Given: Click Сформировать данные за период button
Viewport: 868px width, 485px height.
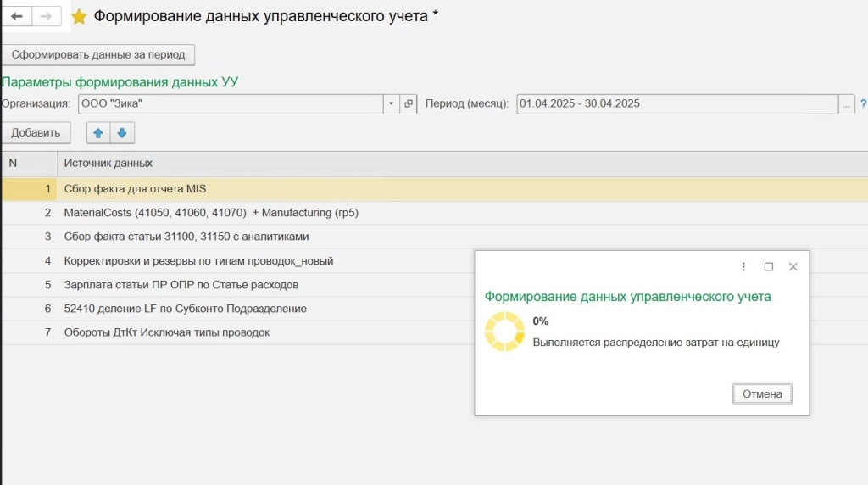Looking at the screenshot, I should (98, 55).
